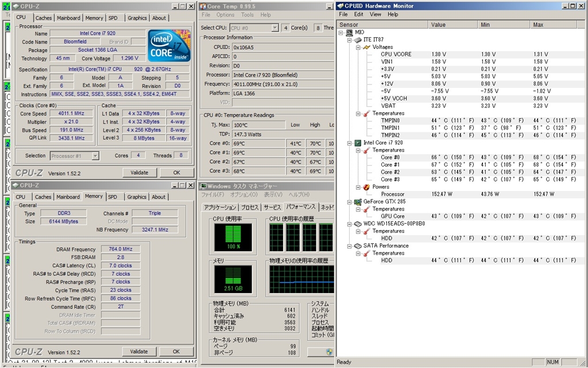
Task: Collapse the WDC WD15EADS-00P8B0 tree node
Action: tap(350, 224)
